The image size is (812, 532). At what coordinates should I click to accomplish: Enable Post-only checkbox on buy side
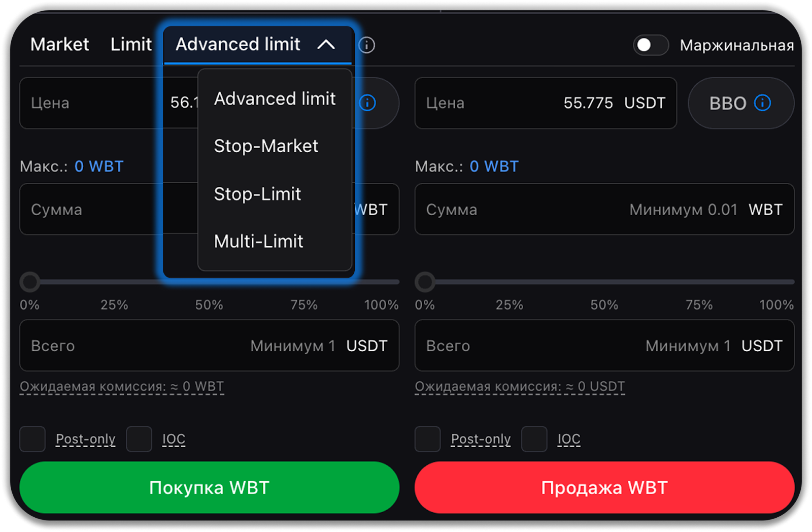coord(32,439)
